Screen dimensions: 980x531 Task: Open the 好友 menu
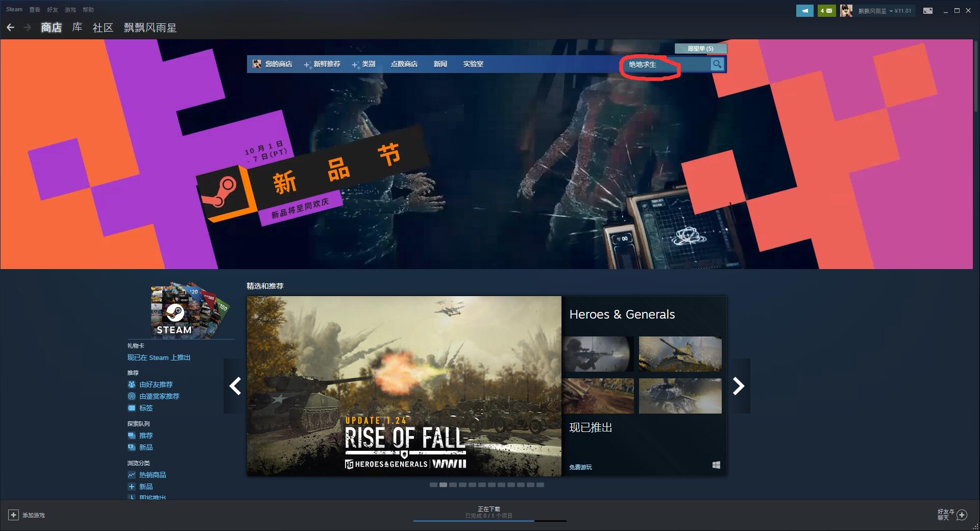[53, 10]
